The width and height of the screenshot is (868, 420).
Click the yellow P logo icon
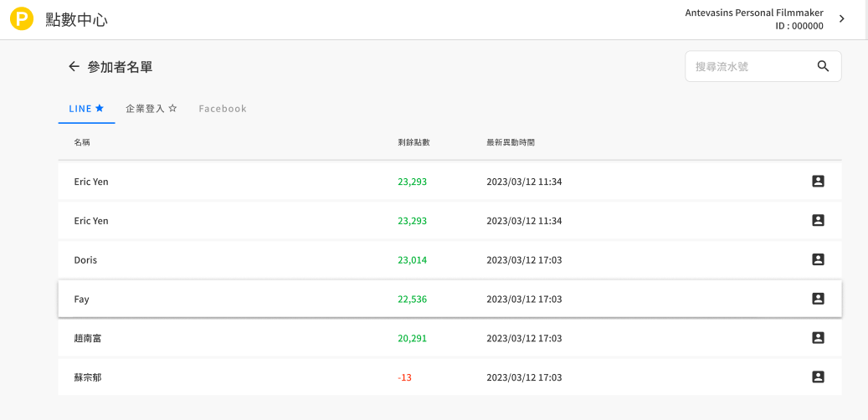pos(21,19)
